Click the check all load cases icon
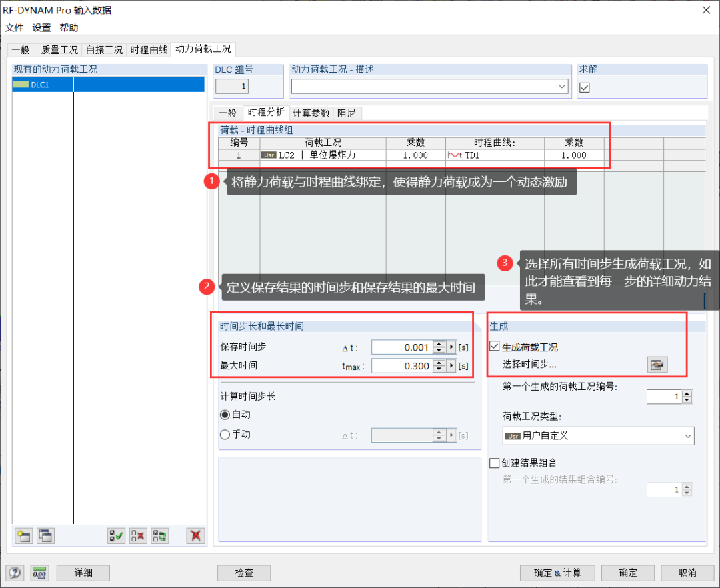Viewport: 720px width, 588px height. coord(116,536)
